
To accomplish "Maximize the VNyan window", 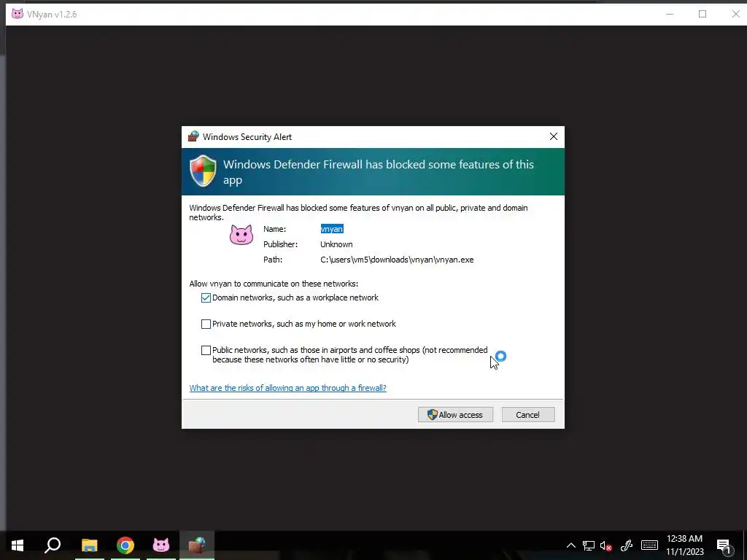I will point(703,14).
